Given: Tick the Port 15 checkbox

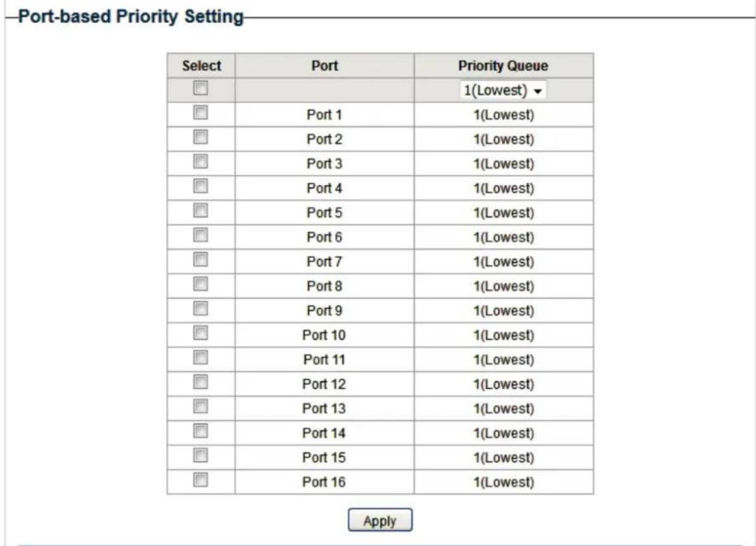Looking at the screenshot, I should [201, 455].
